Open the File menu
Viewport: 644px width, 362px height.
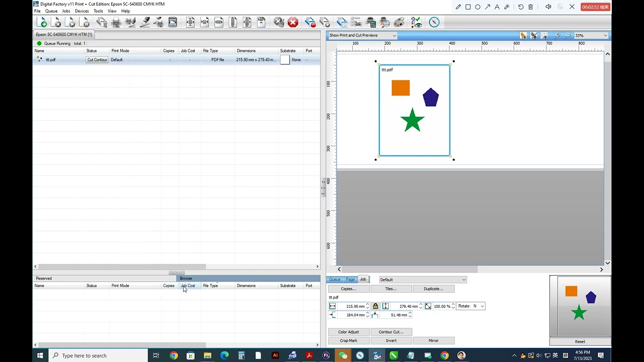pyautogui.click(x=37, y=11)
